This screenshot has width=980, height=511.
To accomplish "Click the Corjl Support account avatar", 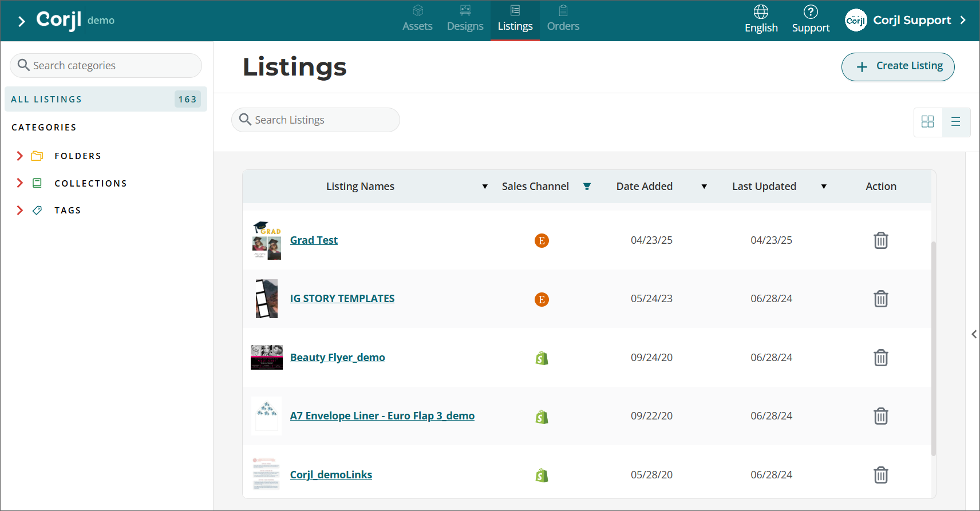I will point(856,20).
